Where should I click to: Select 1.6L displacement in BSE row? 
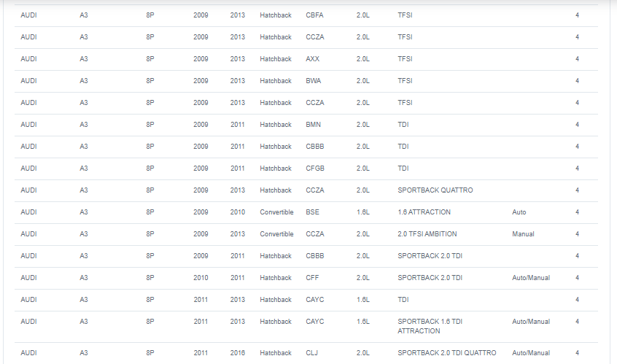362,212
